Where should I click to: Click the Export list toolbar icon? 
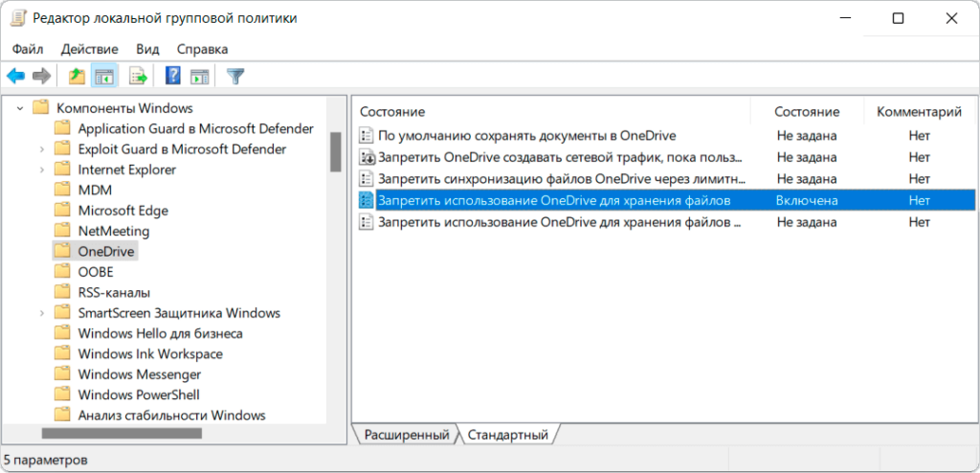(137, 76)
